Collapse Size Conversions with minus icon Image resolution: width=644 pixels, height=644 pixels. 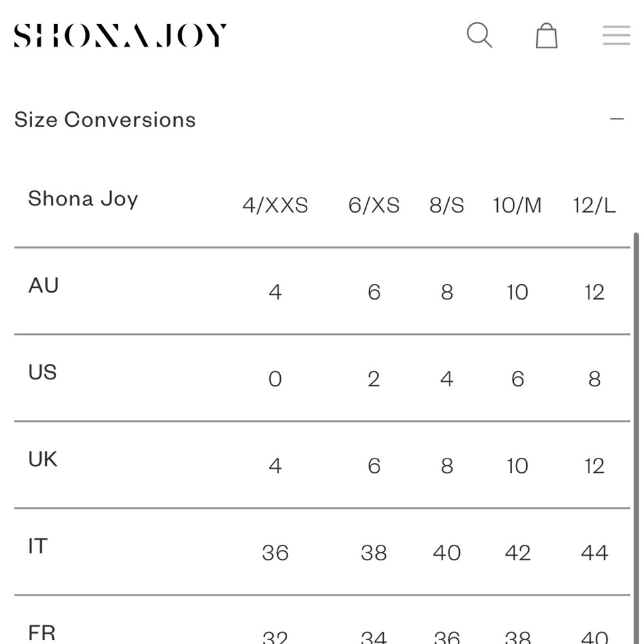click(x=617, y=119)
